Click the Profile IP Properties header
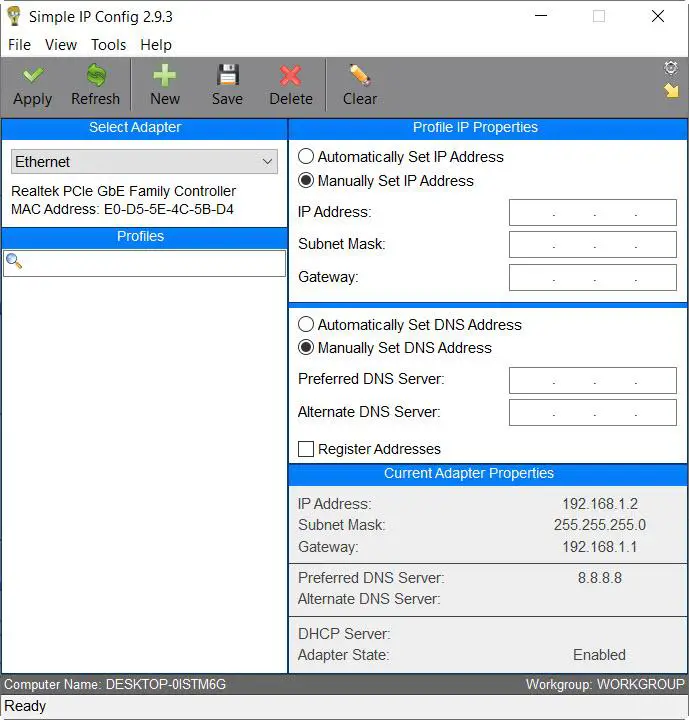The image size is (689, 720). pyautogui.click(x=488, y=127)
